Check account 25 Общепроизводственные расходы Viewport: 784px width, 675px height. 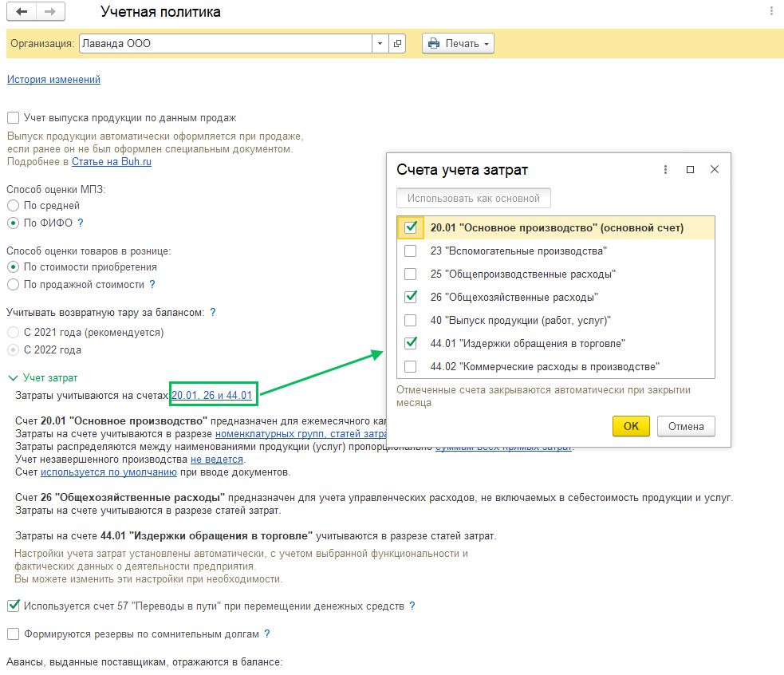pos(411,274)
